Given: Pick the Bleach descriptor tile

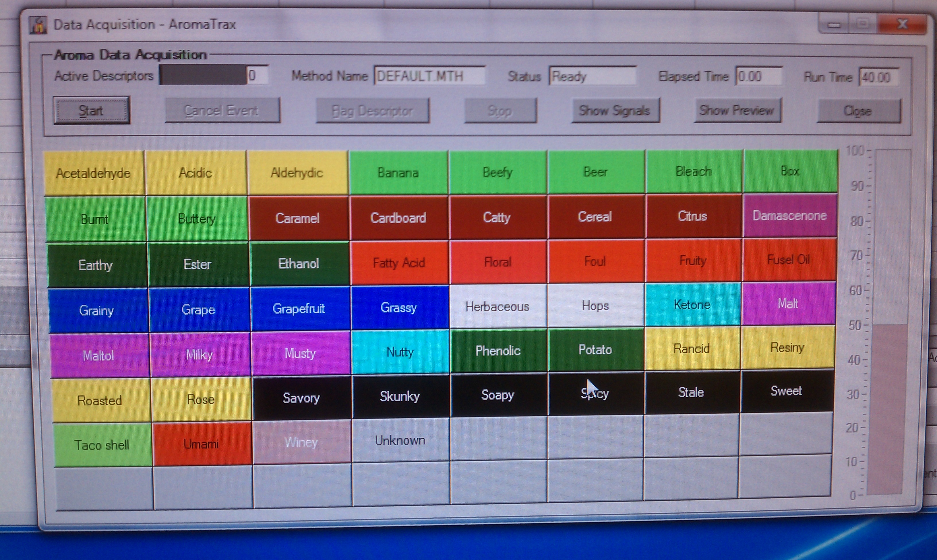Looking at the screenshot, I should tap(694, 171).
